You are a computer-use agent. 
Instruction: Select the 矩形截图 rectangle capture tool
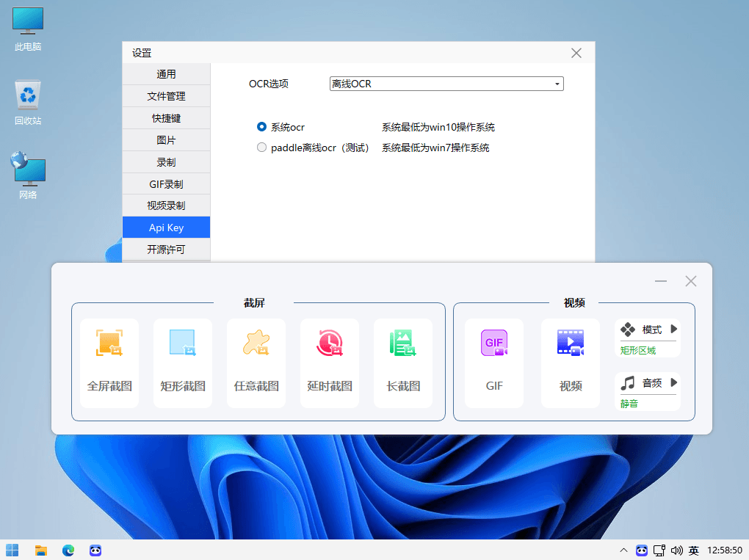click(182, 363)
